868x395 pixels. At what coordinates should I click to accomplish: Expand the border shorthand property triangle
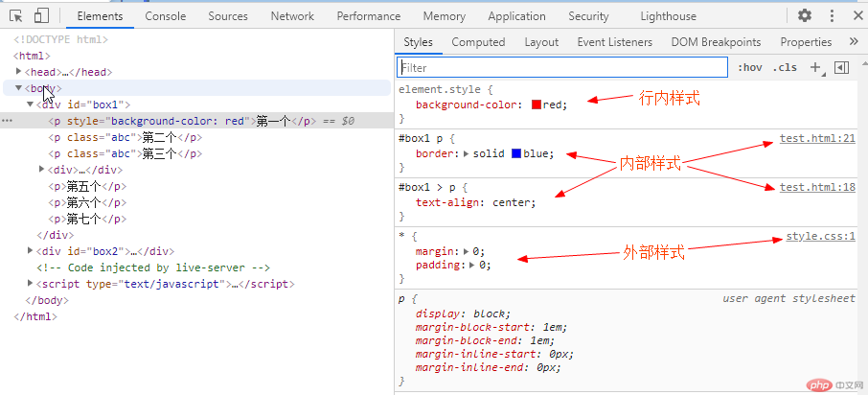(x=467, y=154)
